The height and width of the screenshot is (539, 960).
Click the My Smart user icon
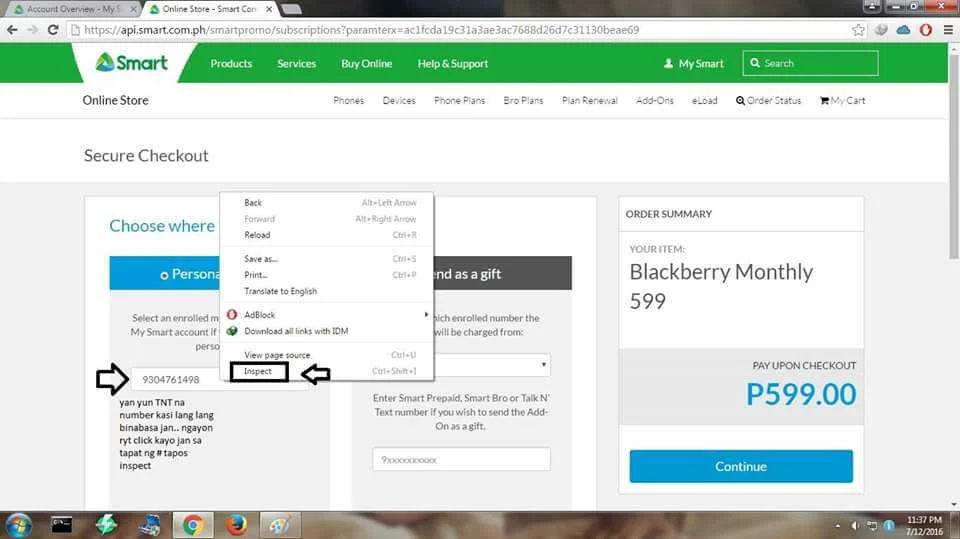coord(668,63)
